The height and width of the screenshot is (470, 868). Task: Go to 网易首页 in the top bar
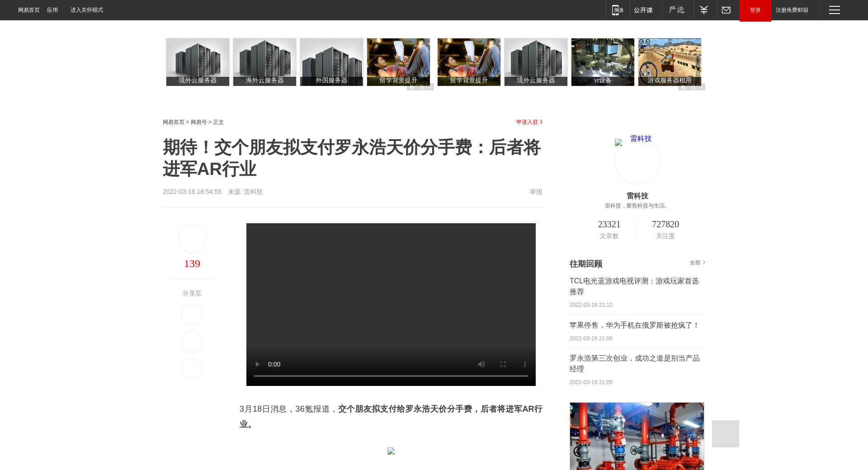tap(28, 10)
